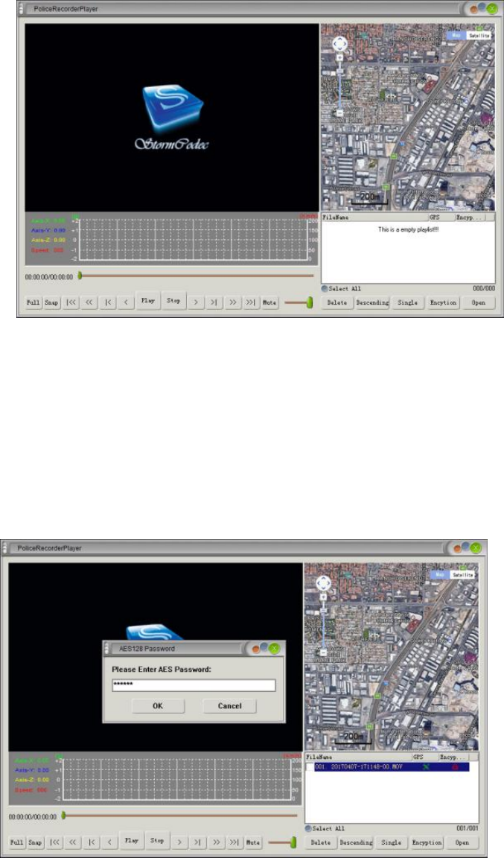This screenshot has width=504, height=858.
Task: Click Open in the top window
Action: 479,302
